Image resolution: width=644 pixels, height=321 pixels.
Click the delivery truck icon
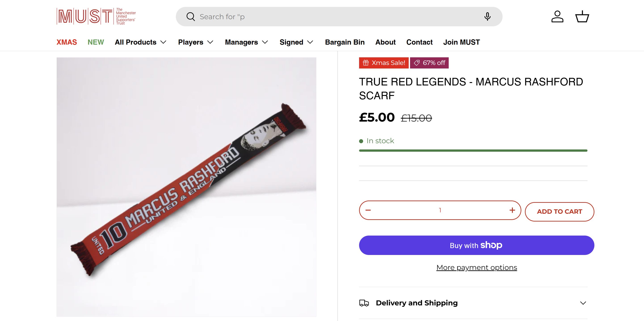pos(364,303)
